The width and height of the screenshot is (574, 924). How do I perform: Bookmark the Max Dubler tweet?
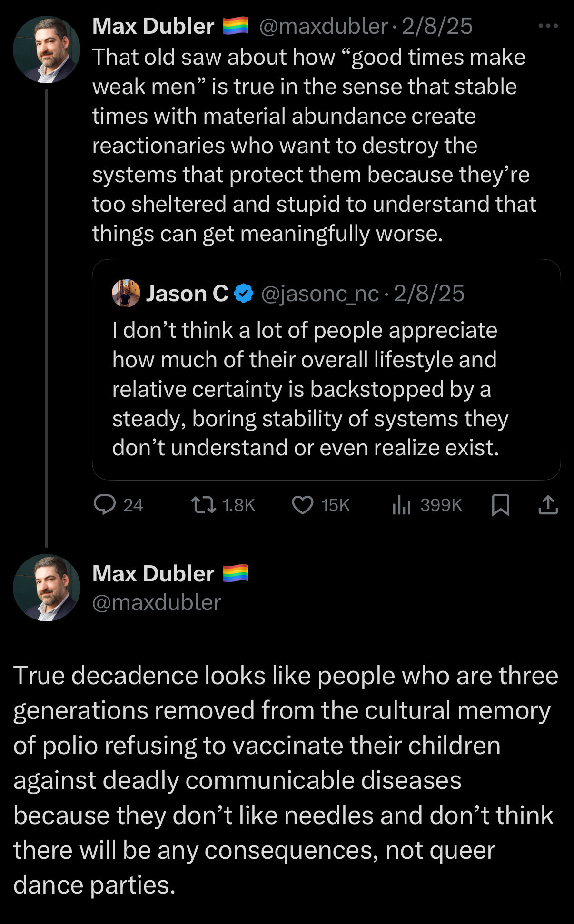tap(500, 505)
